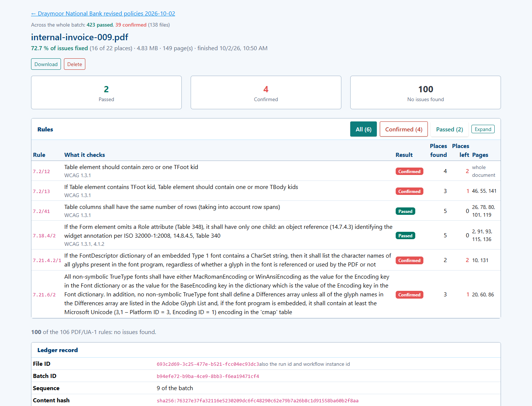This screenshot has width=532, height=406.
Task: Click the Confirmed badge for rule 7.2/12
Action: click(x=409, y=171)
